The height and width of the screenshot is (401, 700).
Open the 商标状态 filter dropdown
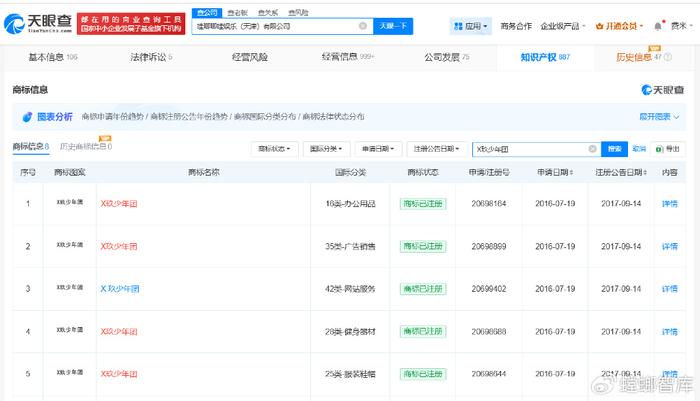click(x=274, y=149)
